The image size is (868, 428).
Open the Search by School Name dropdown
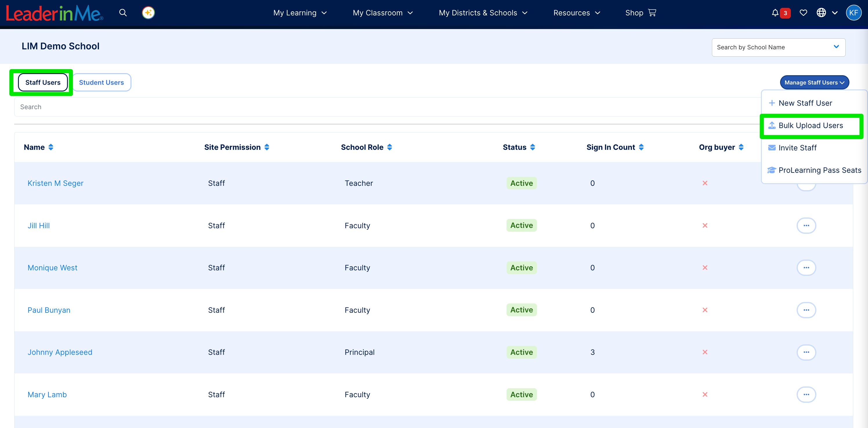[x=778, y=47]
